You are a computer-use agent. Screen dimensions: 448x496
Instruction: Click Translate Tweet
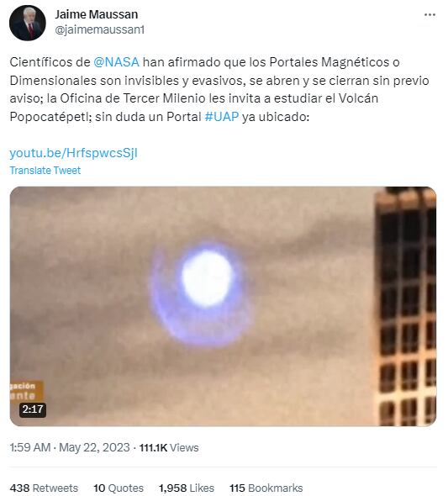coord(45,170)
